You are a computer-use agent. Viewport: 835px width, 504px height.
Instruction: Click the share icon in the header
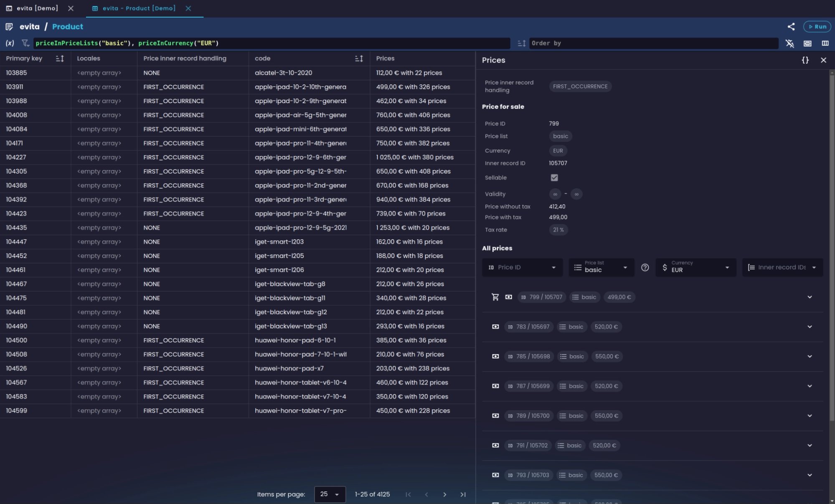coord(791,27)
